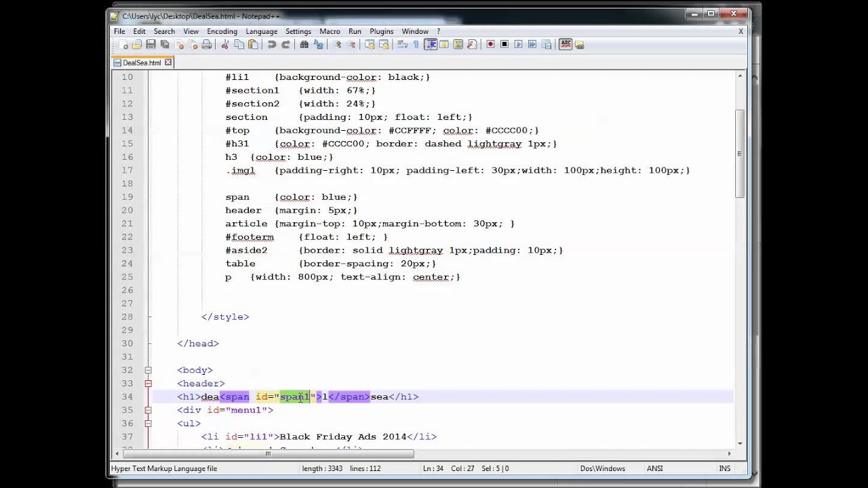Toggle show all characters pilcrow icon
Viewport: 868px width, 488px height.
(x=416, y=45)
